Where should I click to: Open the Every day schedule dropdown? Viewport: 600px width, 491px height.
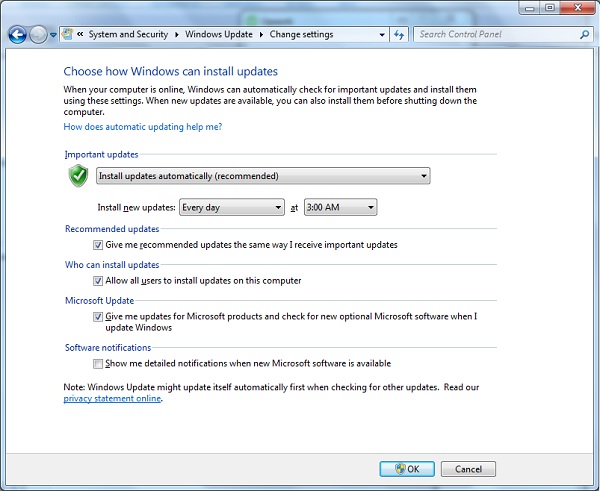[x=232, y=207]
